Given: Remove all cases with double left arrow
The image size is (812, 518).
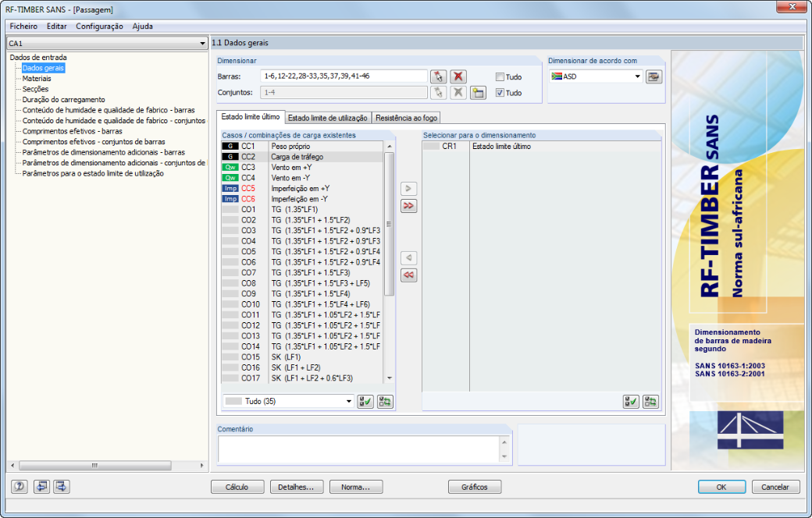Looking at the screenshot, I should point(408,275).
